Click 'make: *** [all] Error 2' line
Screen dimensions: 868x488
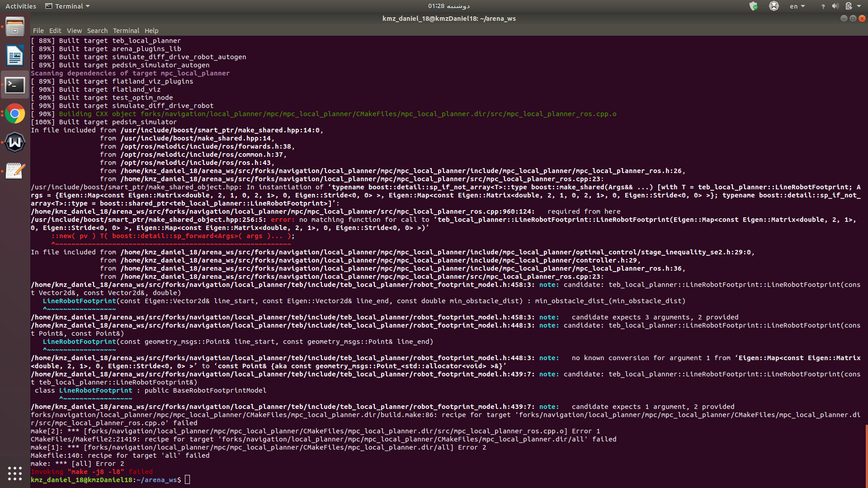[x=77, y=464]
